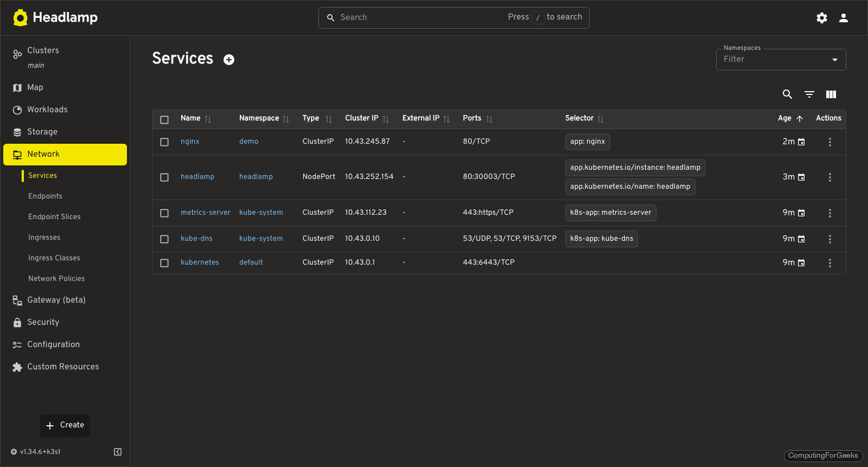Expand Gateway (beta) in sidebar
Viewport: 868px width, 467px height.
tap(65, 300)
